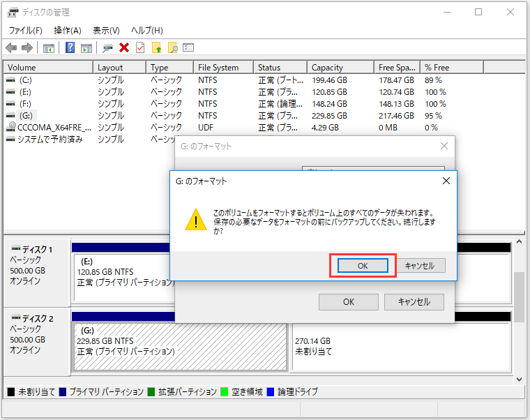Confirm format with OK in warning dialog
This screenshot has height=420, width=530.
coord(363,266)
